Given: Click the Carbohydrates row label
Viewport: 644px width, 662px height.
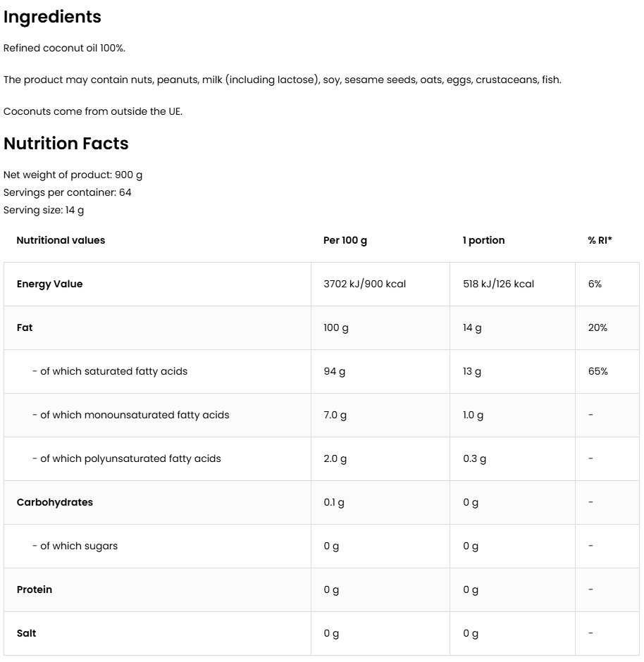Looking at the screenshot, I should tap(55, 502).
